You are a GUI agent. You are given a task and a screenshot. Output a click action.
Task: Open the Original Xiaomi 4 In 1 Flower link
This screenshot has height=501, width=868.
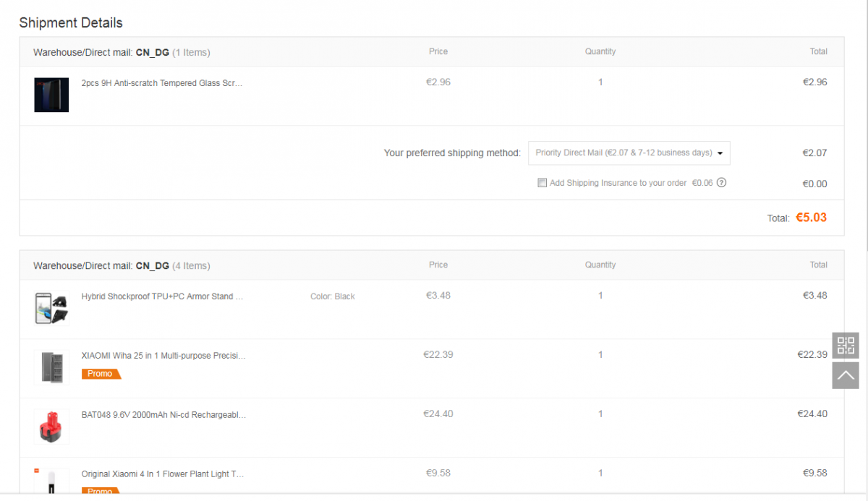click(163, 474)
